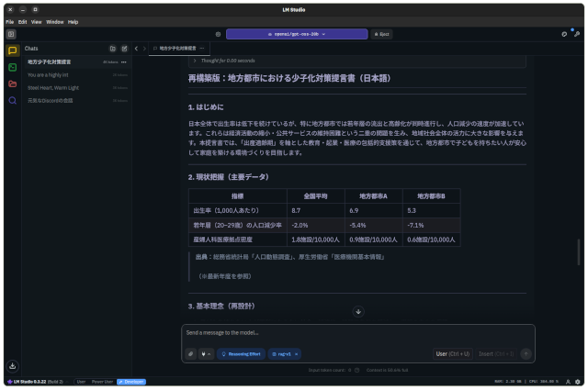Image resolution: width=588 pixels, height=390 pixels.
Task: Switch to Power User mode
Action: point(102,382)
